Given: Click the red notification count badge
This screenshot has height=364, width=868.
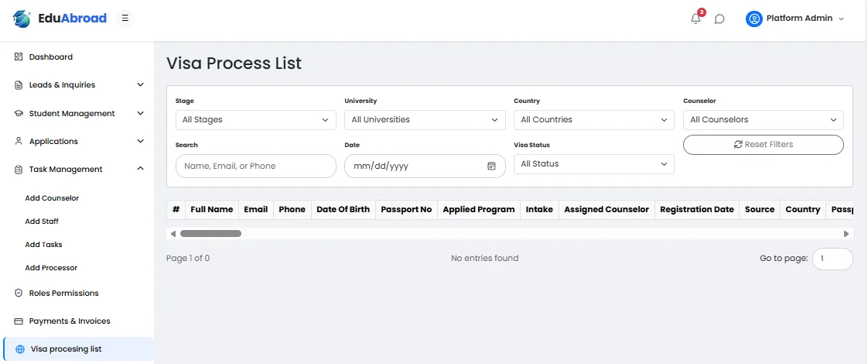Looking at the screenshot, I should pyautogui.click(x=702, y=12).
